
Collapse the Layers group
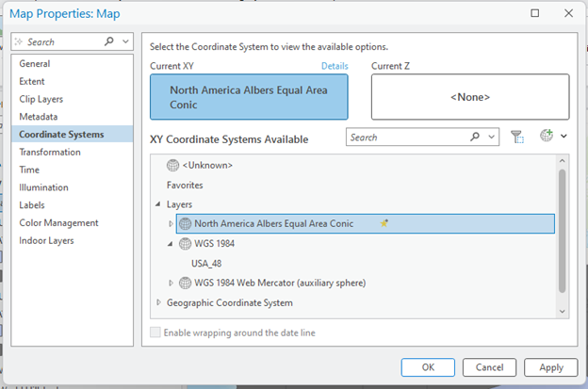pyautogui.click(x=158, y=204)
